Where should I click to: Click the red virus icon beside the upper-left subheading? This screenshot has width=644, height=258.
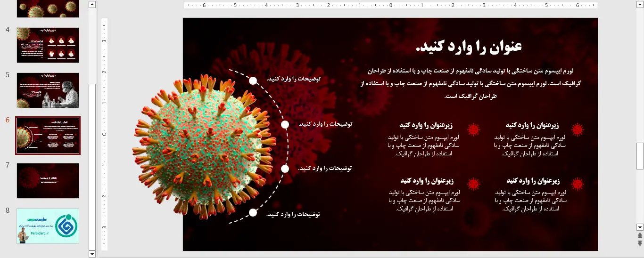(x=473, y=129)
